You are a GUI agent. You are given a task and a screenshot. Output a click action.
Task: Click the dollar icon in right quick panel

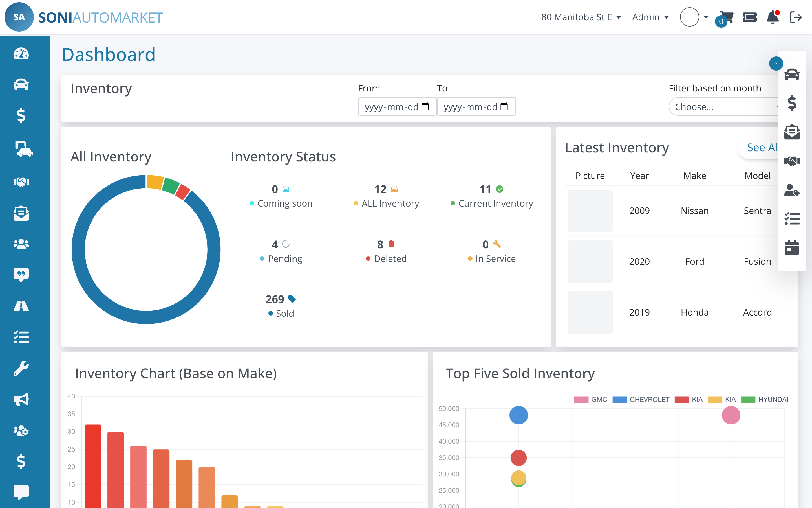click(x=792, y=103)
